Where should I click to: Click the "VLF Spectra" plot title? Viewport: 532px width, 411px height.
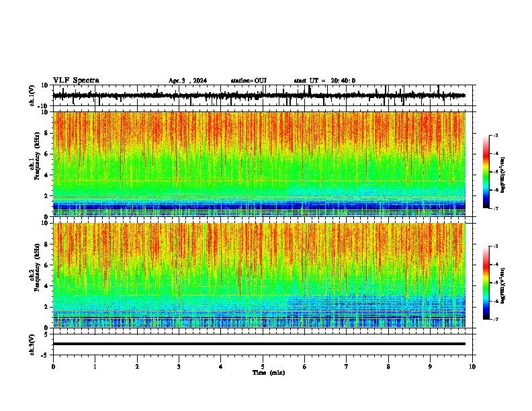tap(76, 81)
